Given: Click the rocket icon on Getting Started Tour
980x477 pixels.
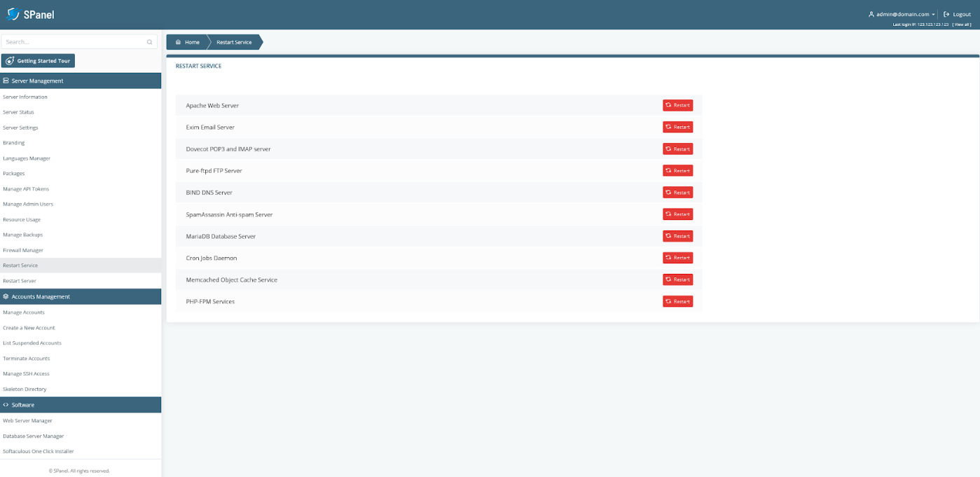Looking at the screenshot, I should pos(10,61).
